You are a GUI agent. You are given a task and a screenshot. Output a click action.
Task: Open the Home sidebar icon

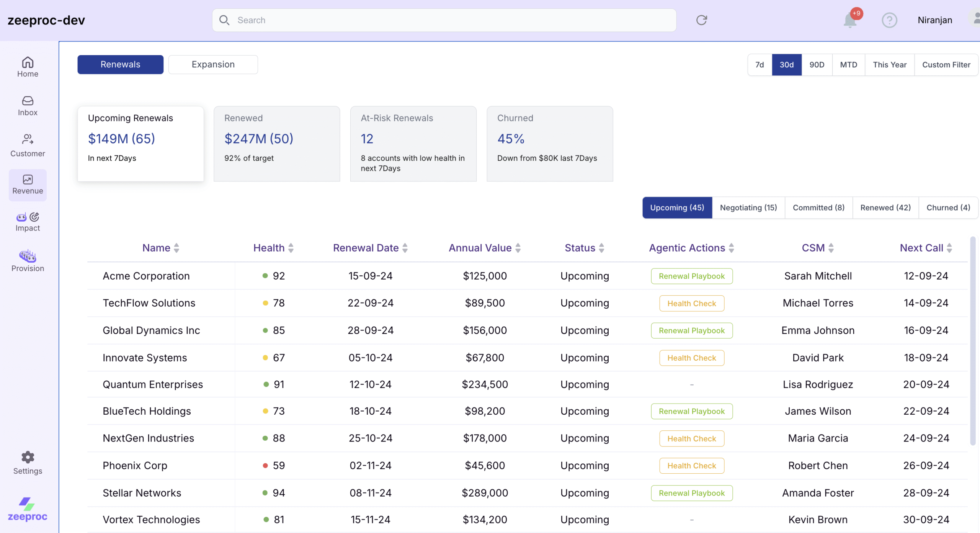(x=28, y=62)
